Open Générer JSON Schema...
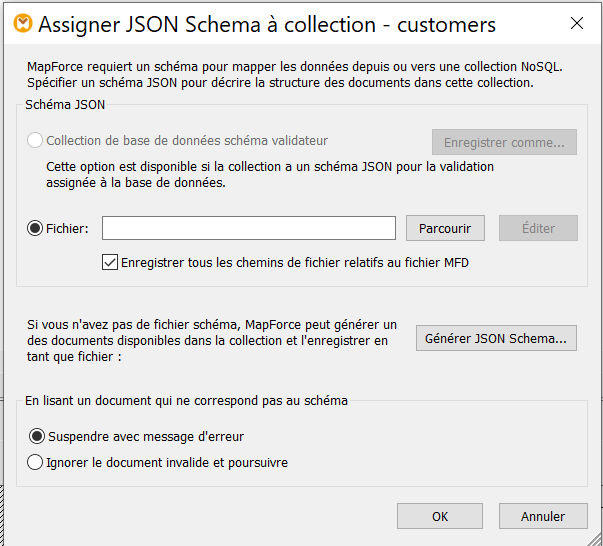The height and width of the screenshot is (546, 603). (x=496, y=338)
